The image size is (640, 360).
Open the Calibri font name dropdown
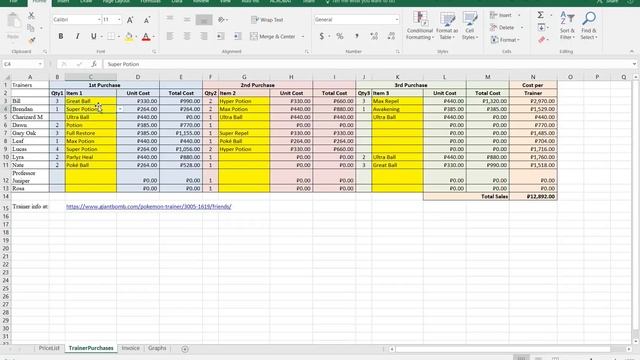coord(99,20)
